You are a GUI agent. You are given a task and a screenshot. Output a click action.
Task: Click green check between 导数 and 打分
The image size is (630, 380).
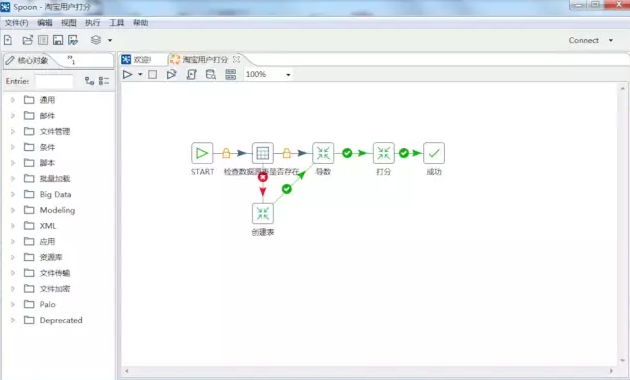tap(347, 153)
